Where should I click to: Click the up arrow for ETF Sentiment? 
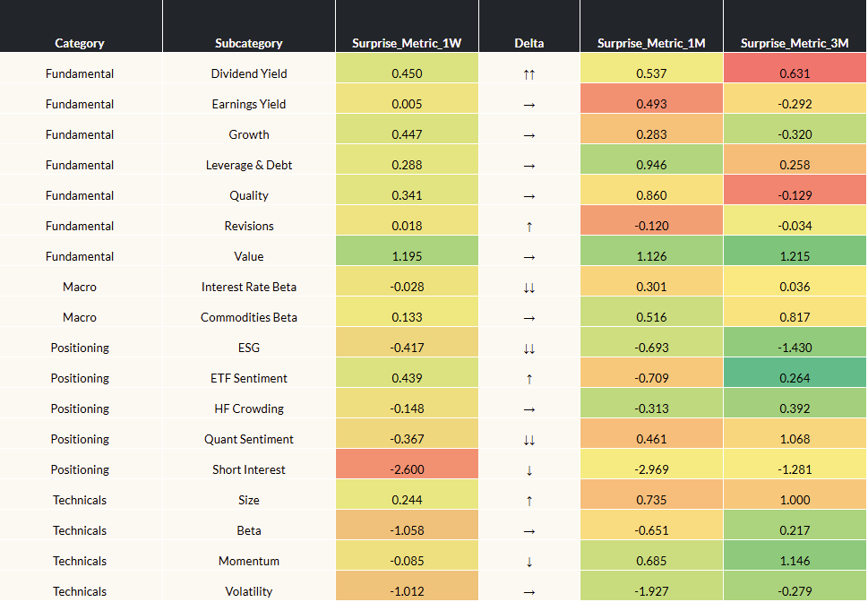[x=529, y=379]
